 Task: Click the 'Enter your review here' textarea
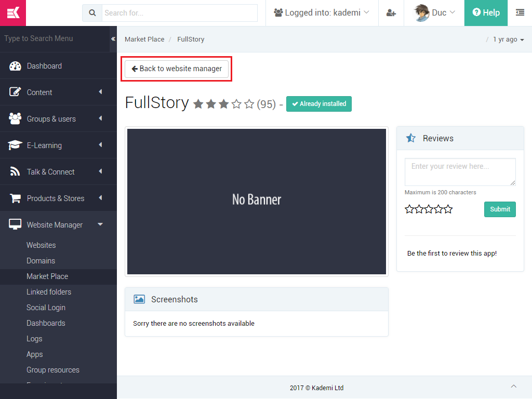coord(460,171)
